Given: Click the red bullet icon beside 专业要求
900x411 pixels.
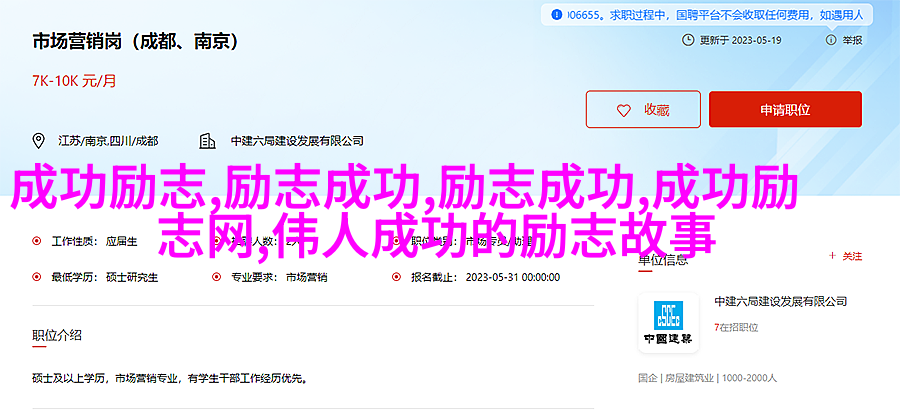Looking at the screenshot, I should coord(216,277).
